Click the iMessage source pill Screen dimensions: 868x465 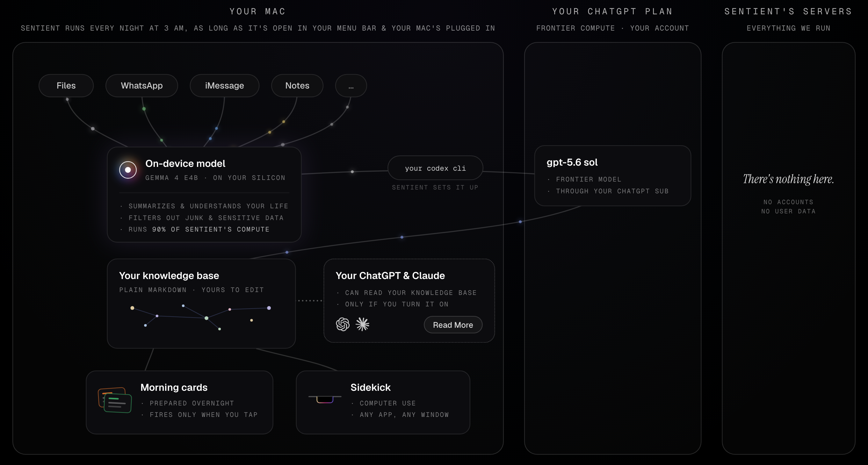click(x=224, y=86)
